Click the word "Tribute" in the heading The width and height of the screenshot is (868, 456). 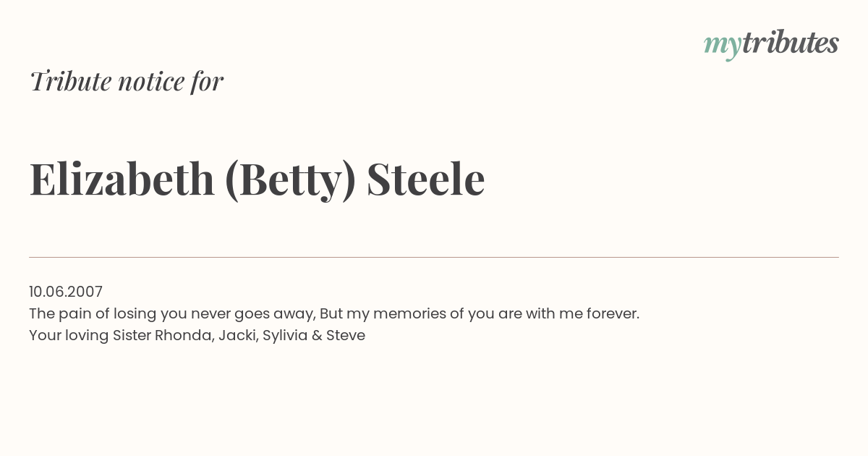pyautogui.click(x=71, y=81)
